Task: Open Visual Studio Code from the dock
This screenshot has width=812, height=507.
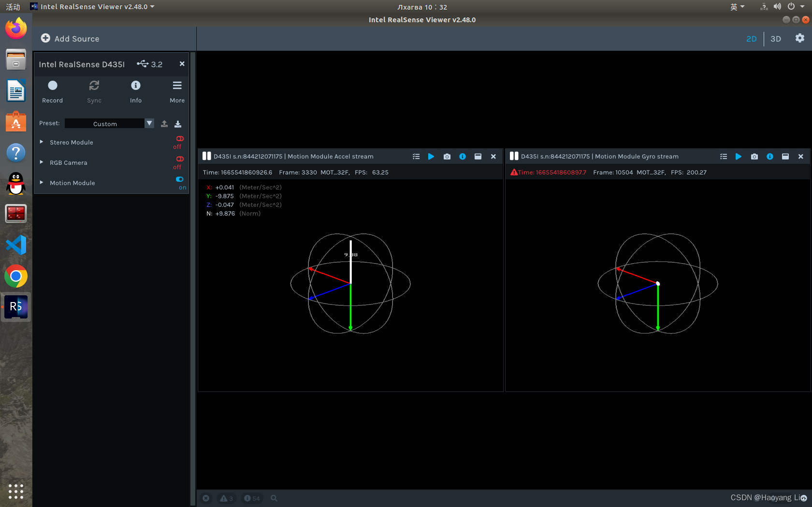Action: pos(16,245)
